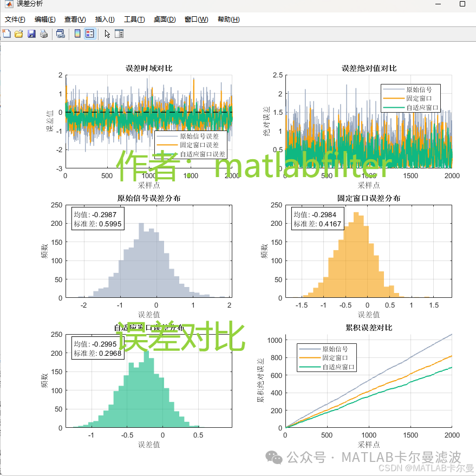This screenshot has width=476, height=476.
Task: Click orange line sample in 累积误差对比 legend
Action: (310, 358)
